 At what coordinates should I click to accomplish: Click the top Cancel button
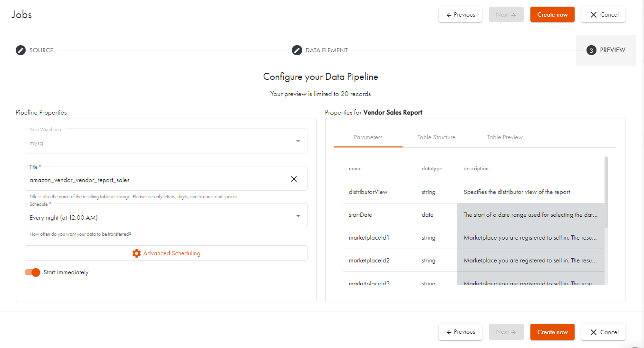coord(603,15)
